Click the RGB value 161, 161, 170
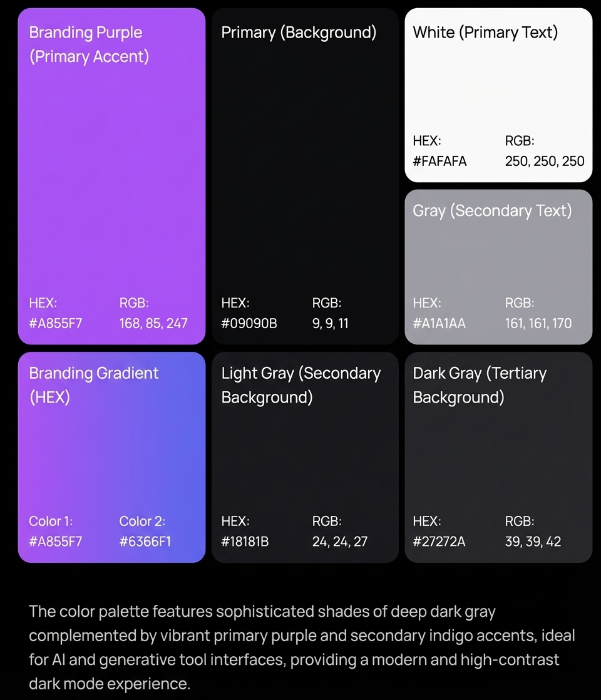 pos(538,323)
